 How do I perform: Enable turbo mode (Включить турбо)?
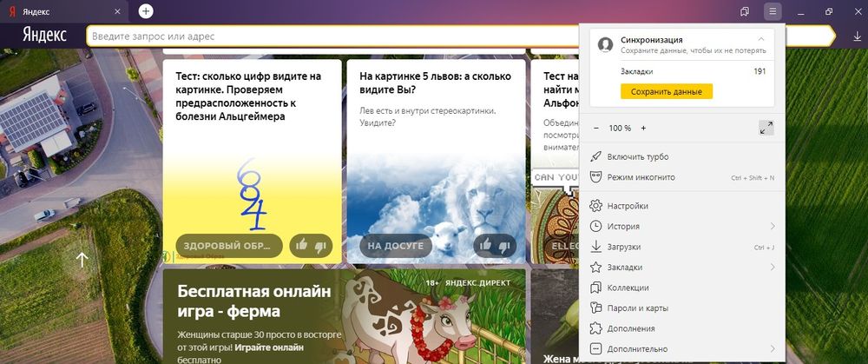coord(638,156)
